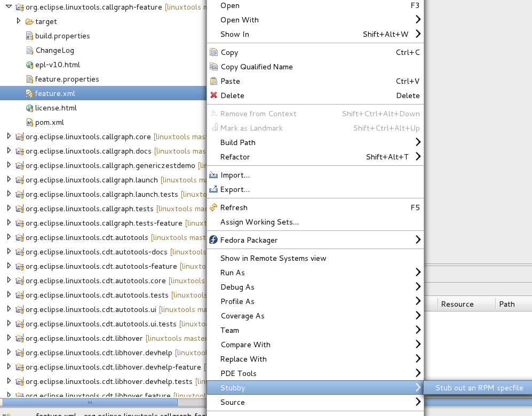Open the Build Path submenu
532x416 pixels.
(315, 142)
